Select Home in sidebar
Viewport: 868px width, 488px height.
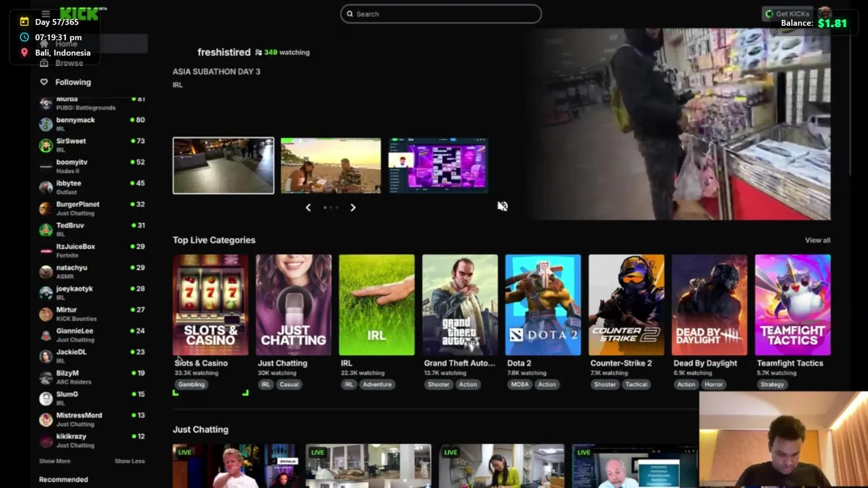click(66, 44)
